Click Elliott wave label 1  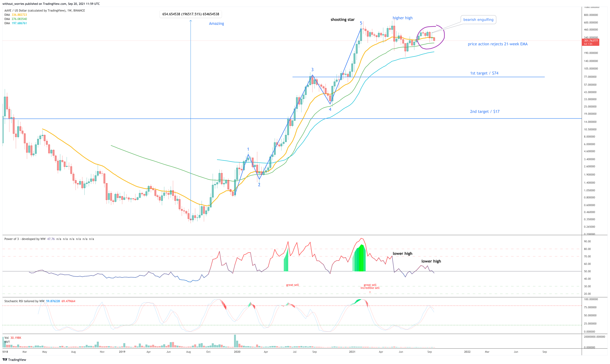pos(248,149)
